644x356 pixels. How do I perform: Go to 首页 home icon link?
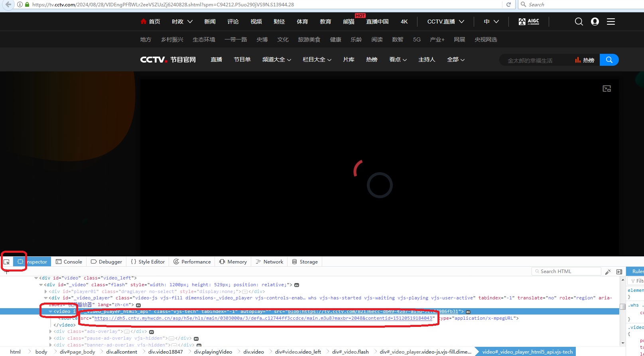(150, 22)
